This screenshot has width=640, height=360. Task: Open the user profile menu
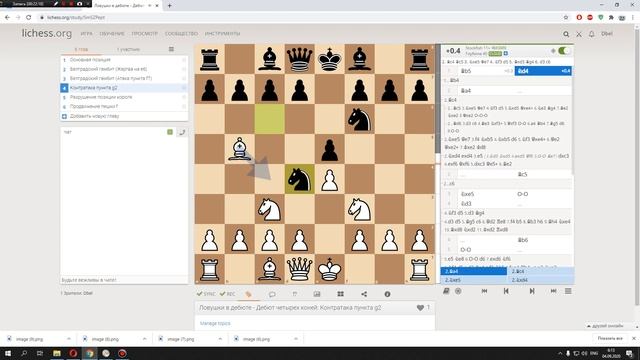pos(607,33)
